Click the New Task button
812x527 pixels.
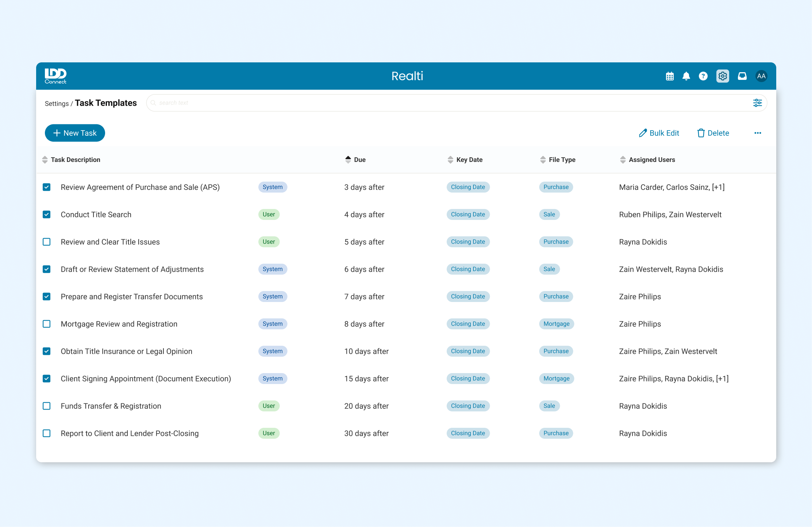pos(75,133)
